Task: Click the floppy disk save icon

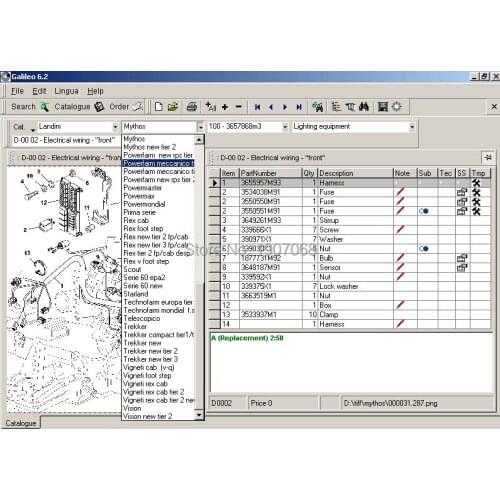Action: pyautogui.click(x=383, y=107)
